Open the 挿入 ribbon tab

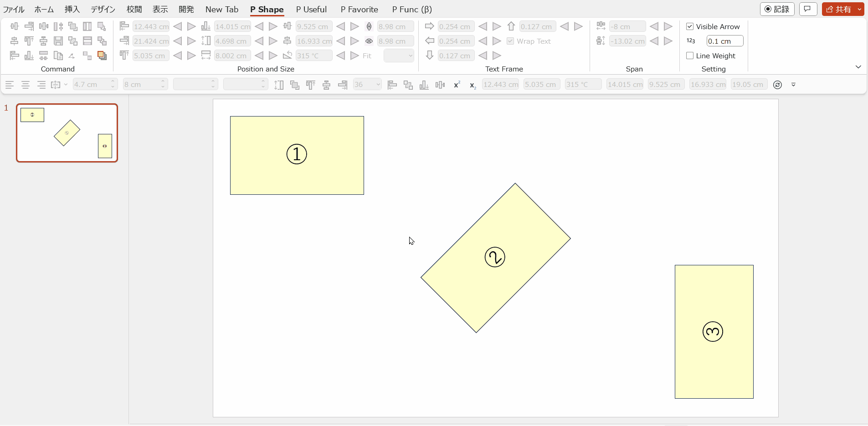[x=72, y=9]
